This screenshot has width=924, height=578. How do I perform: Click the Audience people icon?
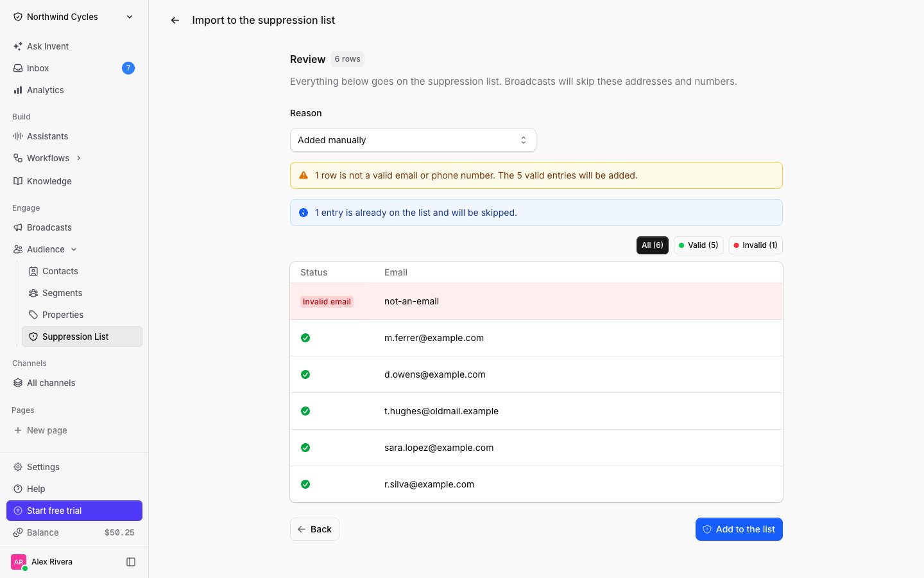pyautogui.click(x=18, y=249)
